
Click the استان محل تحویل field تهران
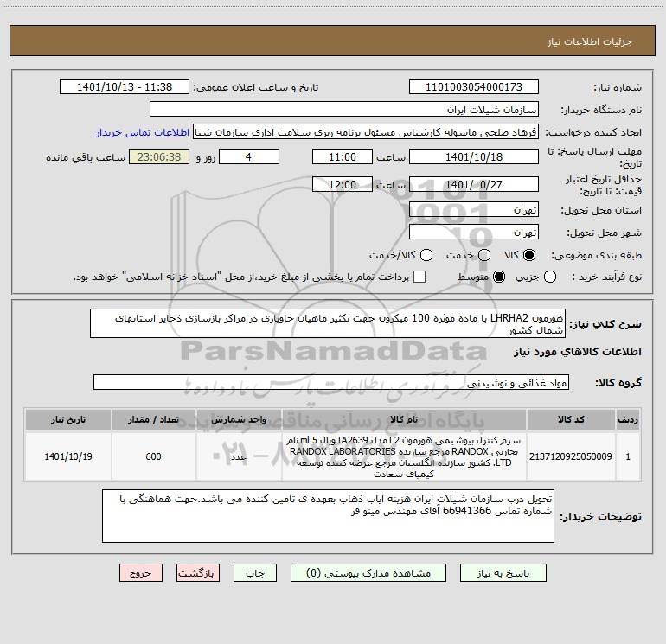click(x=474, y=209)
